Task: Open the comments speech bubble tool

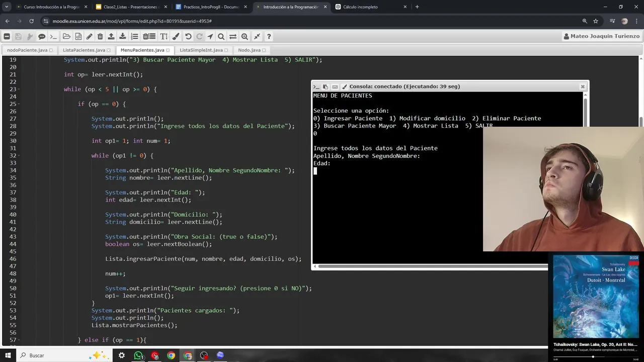Action: (42, 36)
